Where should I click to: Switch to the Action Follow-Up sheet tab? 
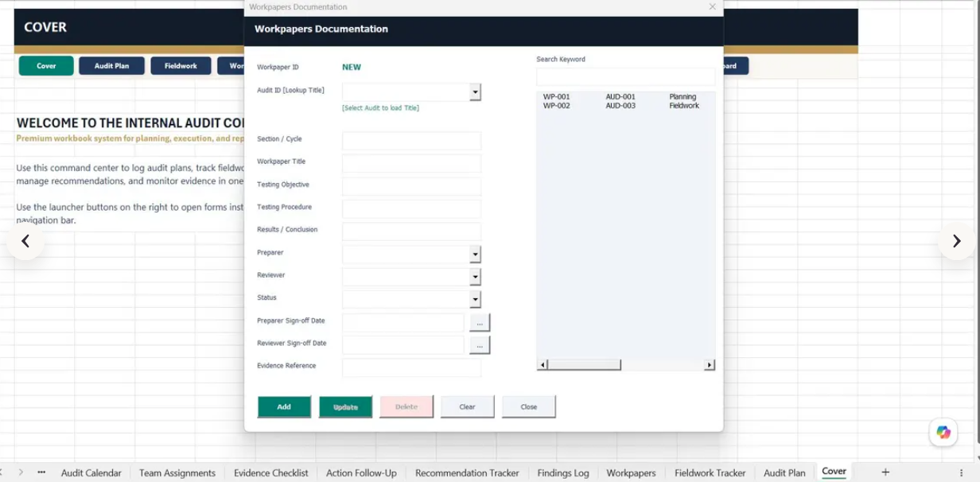(x=361, y=472)
